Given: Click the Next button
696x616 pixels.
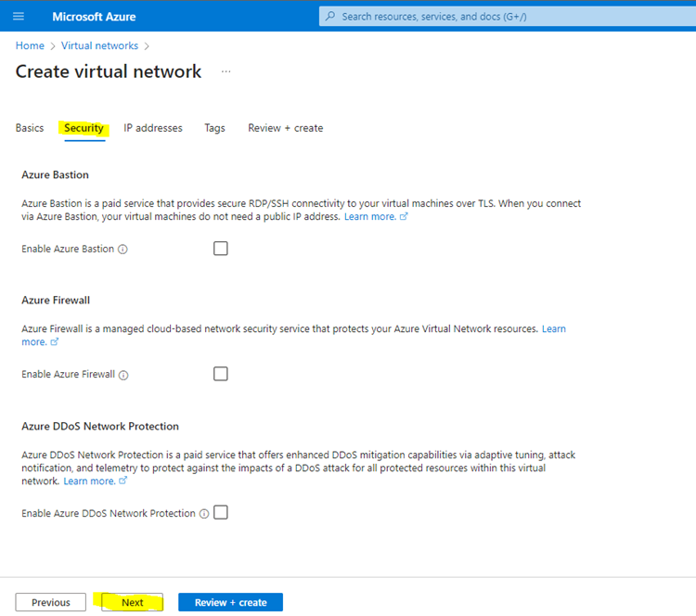Looking at the screenshot, I should pyautogui.click(x=133, y=602).
